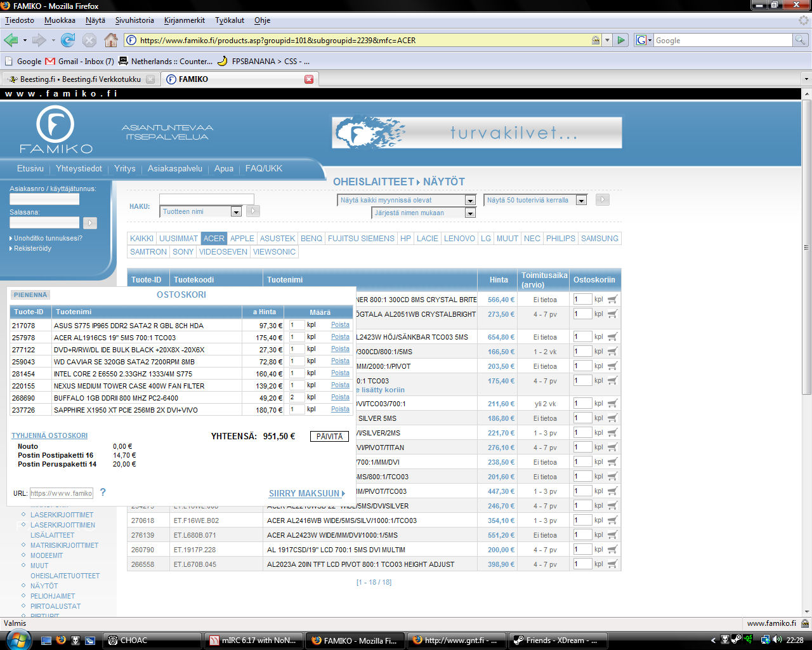Open the 'Näytä 50 tuoteriviä kerralla' dropdown
Screen dimensions: 812x650
pos(580,201)
